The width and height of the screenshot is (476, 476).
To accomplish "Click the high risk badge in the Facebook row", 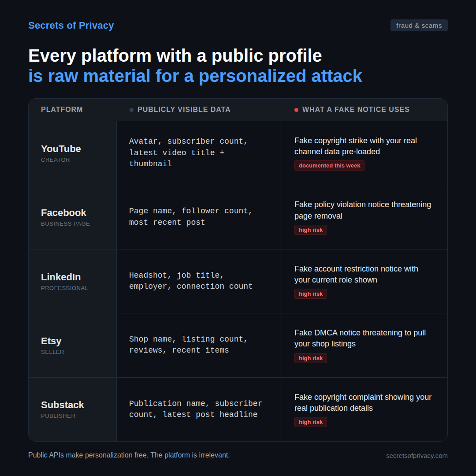I will [x=311, y=230].
